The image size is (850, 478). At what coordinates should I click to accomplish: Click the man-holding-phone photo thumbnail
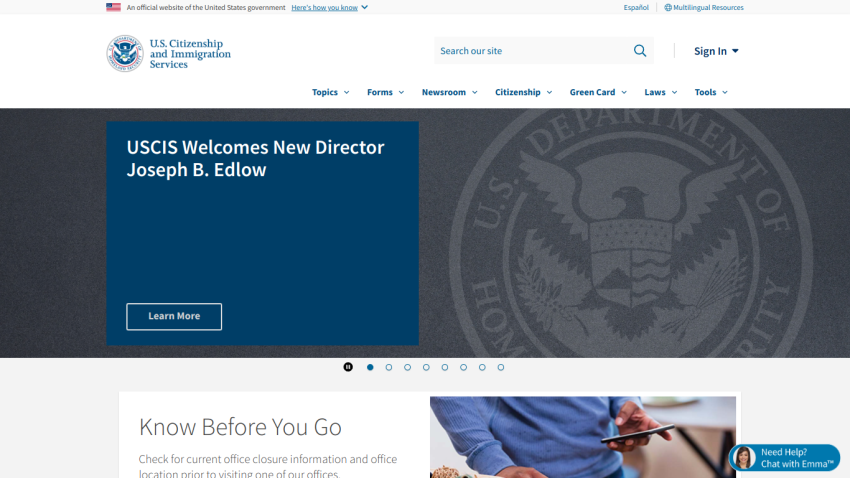583,437
